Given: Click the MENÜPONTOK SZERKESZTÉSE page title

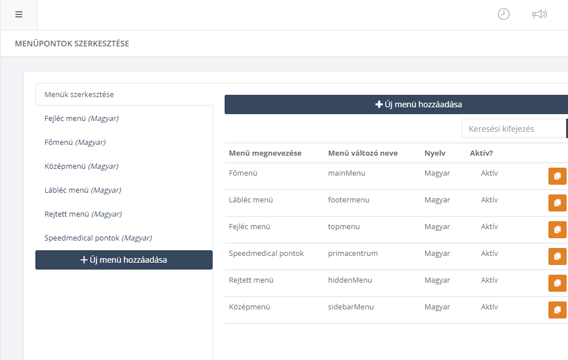Looking at the screenshot, I should [72, 43].
